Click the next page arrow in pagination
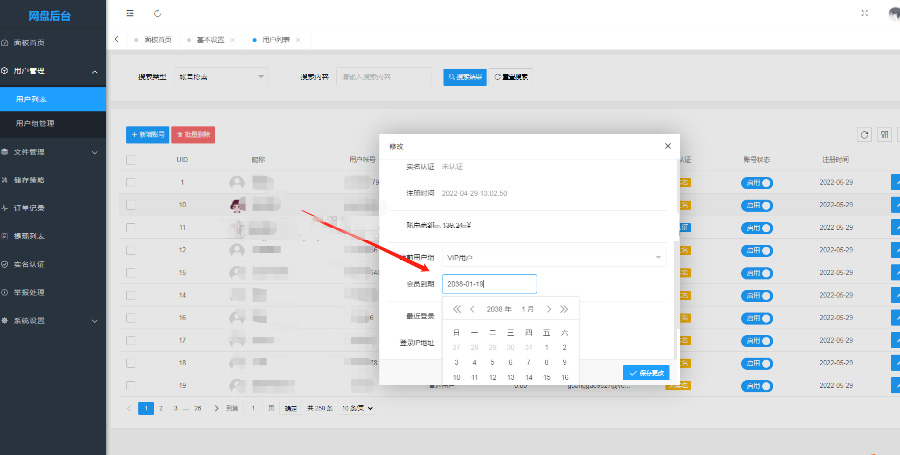Screen dimensions: 900x455 click(x=216, y=409)
